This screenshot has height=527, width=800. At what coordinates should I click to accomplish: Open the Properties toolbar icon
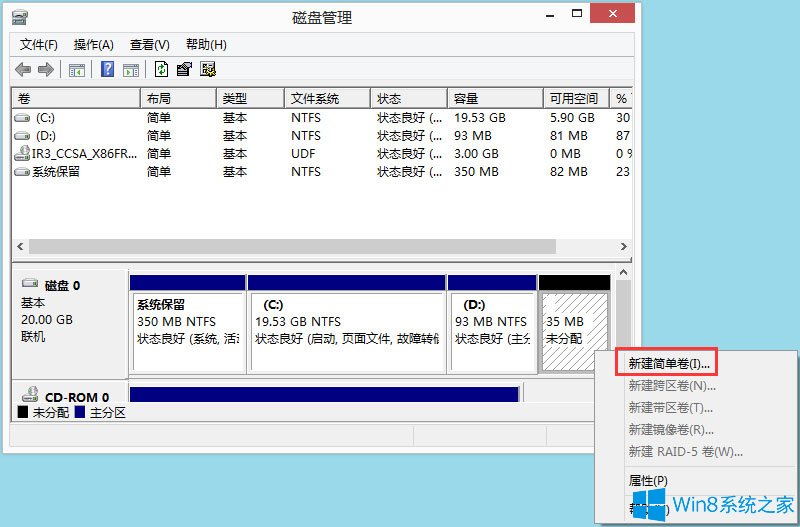pyautogui.click(x=184, y=69)
